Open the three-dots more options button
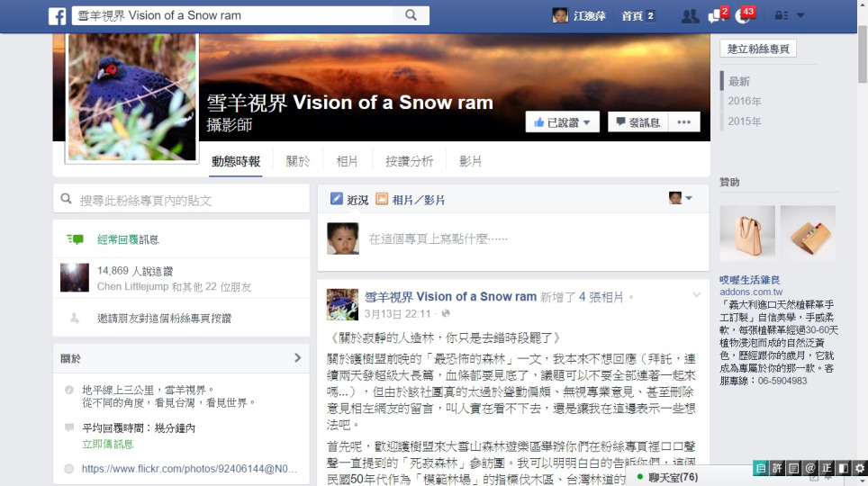The image size is (868, 486). tap(683, 122)
